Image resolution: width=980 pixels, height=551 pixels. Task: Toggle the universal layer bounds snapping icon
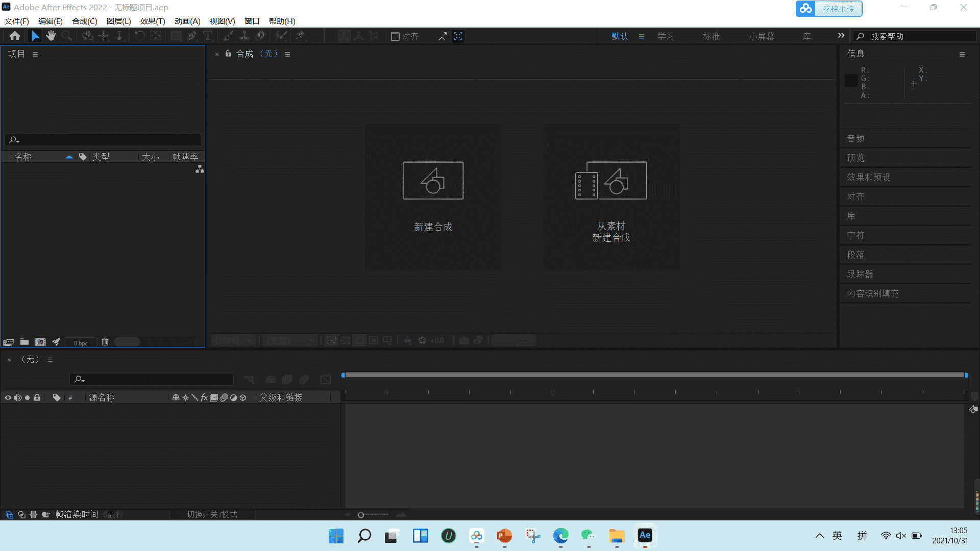tap(458, 36)
